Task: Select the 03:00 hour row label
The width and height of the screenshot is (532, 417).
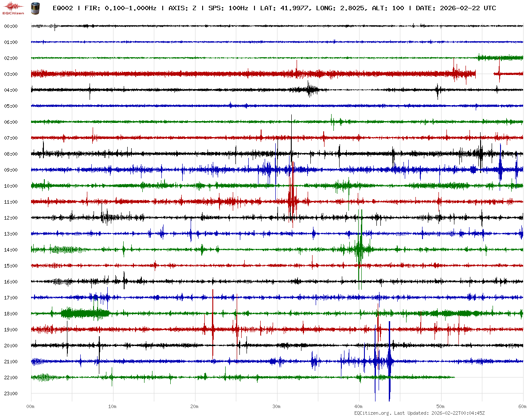Action: (11, 74)
